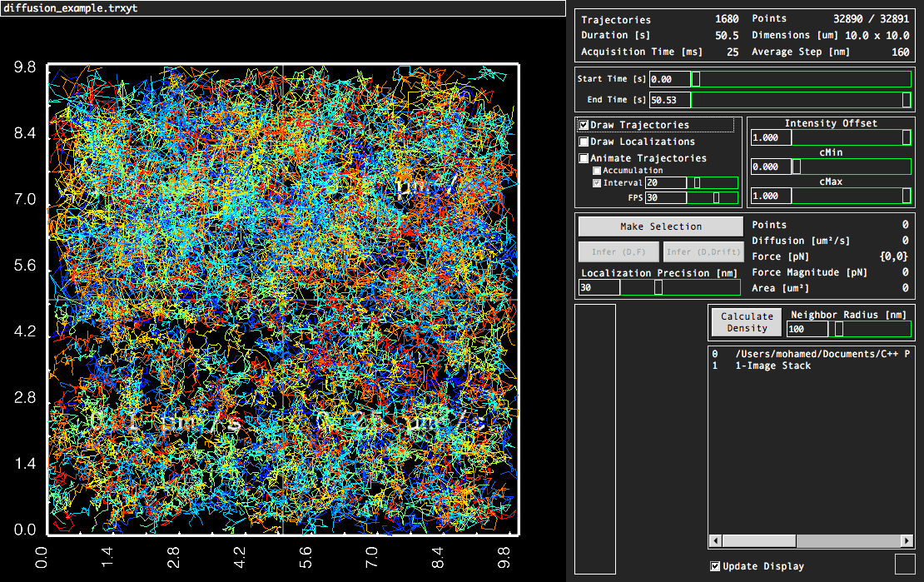Uncheck the Update Display checkbox

tap(715, 566)
